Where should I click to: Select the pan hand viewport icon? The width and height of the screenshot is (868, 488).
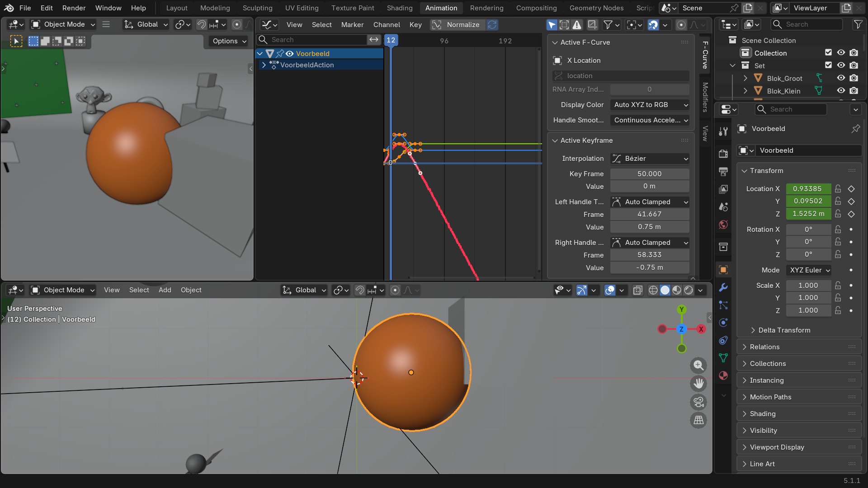[x=698, y=383]
